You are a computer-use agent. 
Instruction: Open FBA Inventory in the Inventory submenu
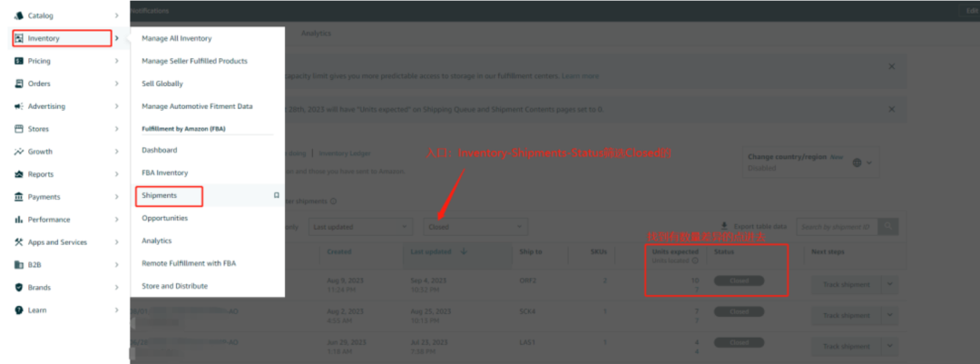[x=165, y=172]
